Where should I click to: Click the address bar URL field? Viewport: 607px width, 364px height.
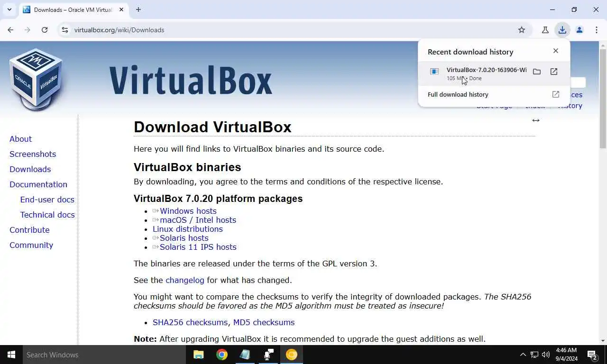[x=294, y=30]
